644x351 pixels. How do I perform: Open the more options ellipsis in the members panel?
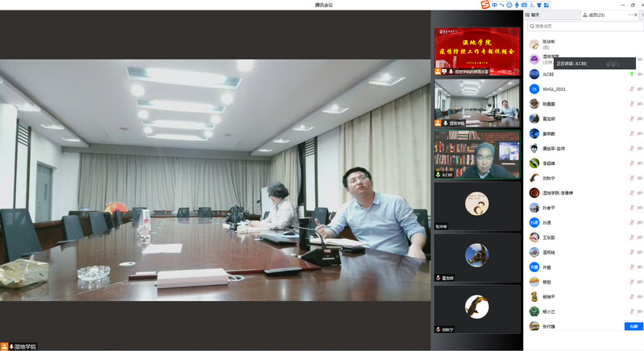[x=631, y=14]
